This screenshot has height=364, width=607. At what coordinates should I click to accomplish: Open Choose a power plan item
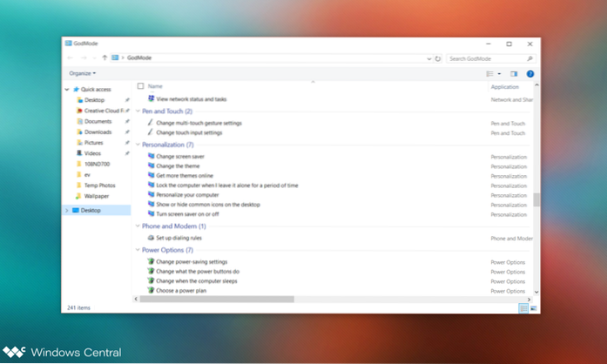tap(182, 290)
